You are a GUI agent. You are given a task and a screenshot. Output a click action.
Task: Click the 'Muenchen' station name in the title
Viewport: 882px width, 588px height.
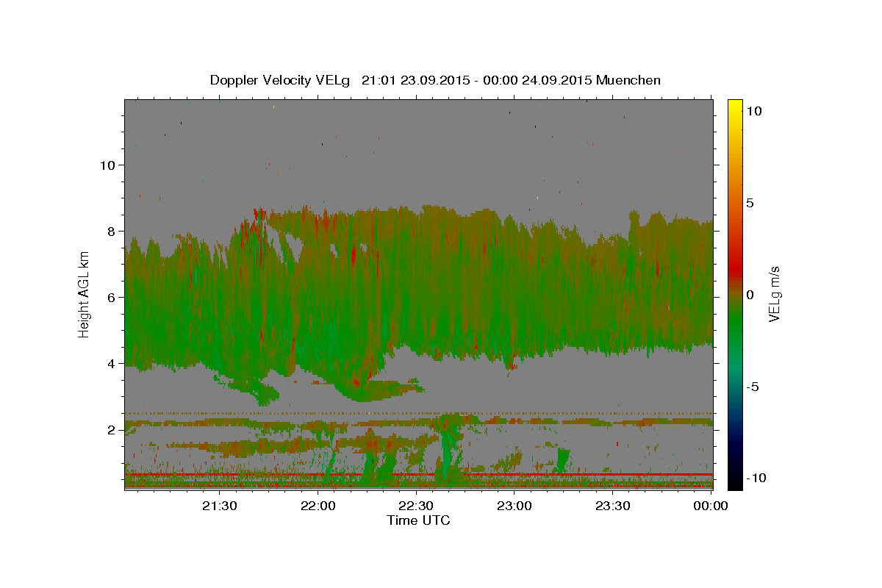pyautogui.click(x=628, y=80)
